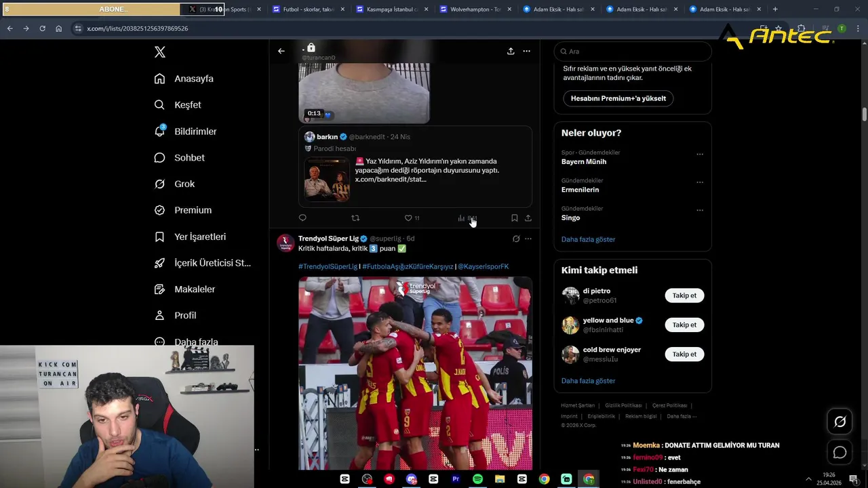Follow cold brew enjoyer with Takip et
The height and width of the screenshot is (488, 868).
[x=684, y=354]
